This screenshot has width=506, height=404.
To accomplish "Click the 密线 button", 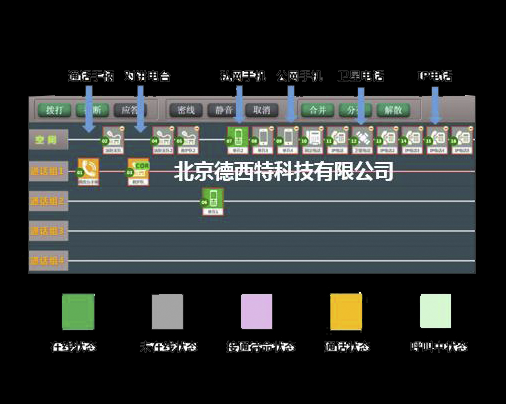I will (186, 110).
